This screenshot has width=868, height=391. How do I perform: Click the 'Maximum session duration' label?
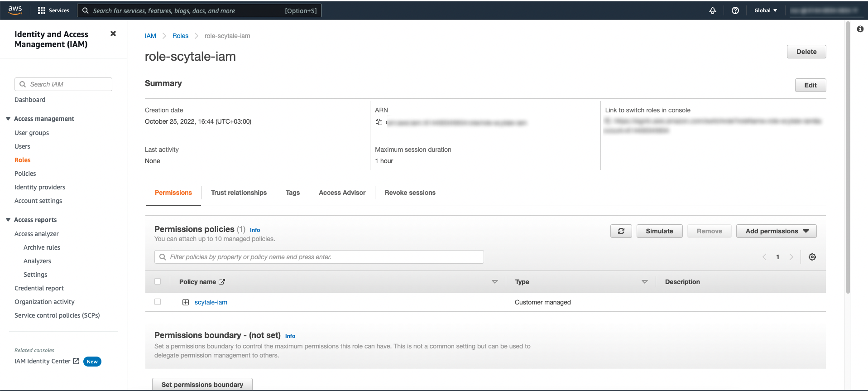(x=413, y=150)
